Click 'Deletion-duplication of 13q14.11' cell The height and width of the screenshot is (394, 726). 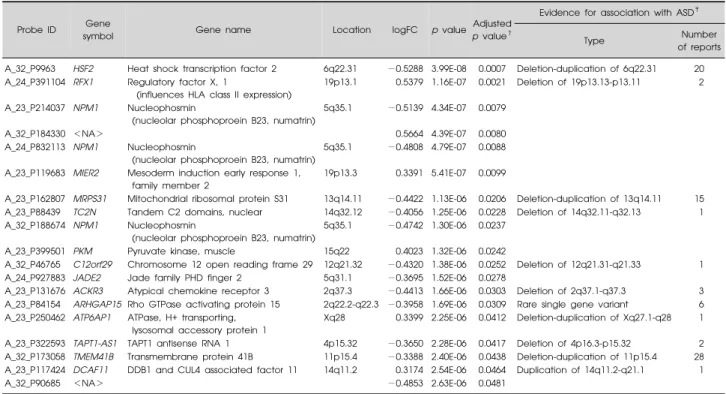(x=588, y=199)
